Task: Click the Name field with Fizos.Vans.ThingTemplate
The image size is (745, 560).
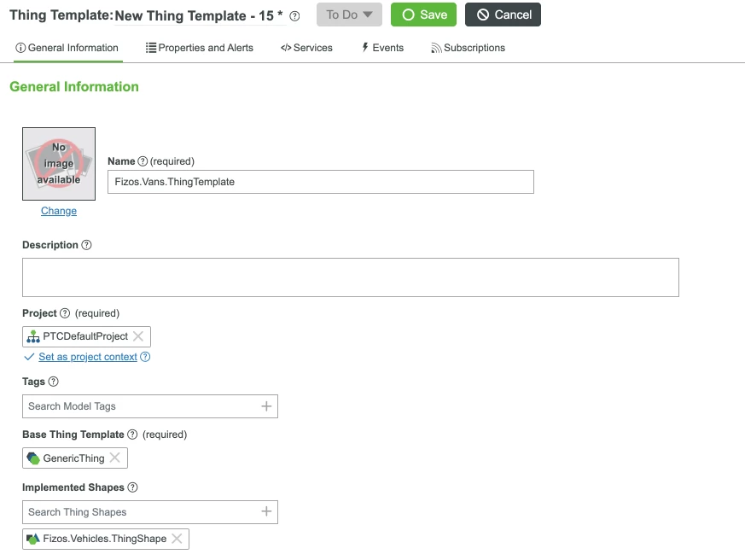Action: (321, 182)
